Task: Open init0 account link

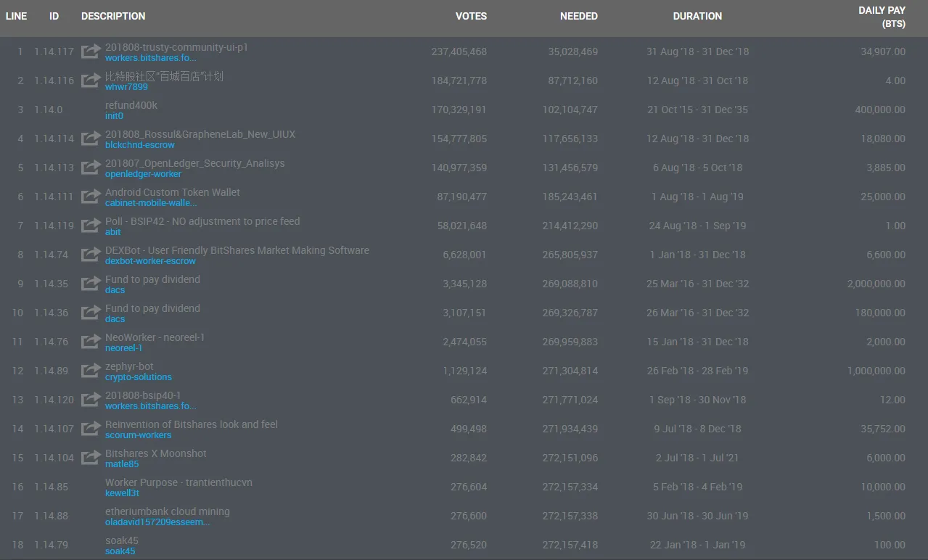Action: pyautogui.click(x=114, y=116)
